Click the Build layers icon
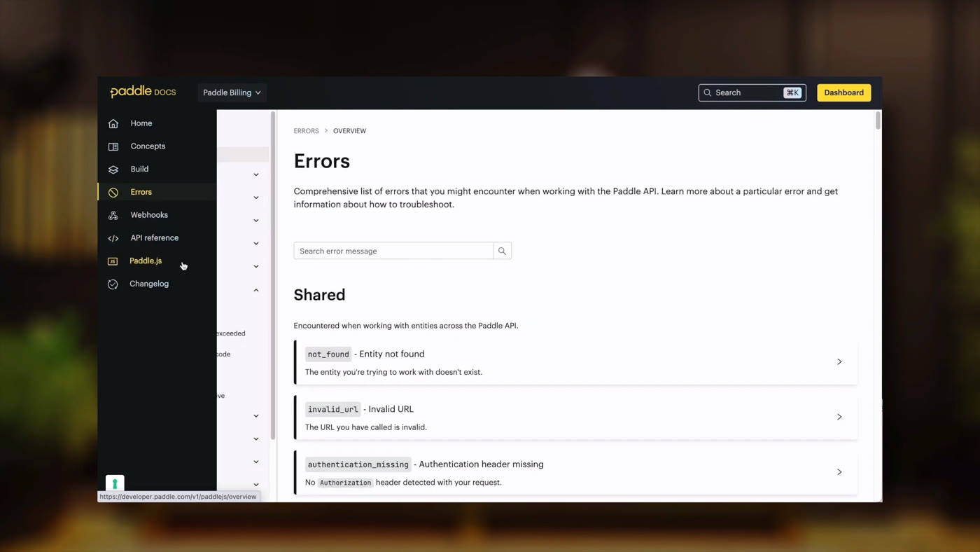 point(113,170)
